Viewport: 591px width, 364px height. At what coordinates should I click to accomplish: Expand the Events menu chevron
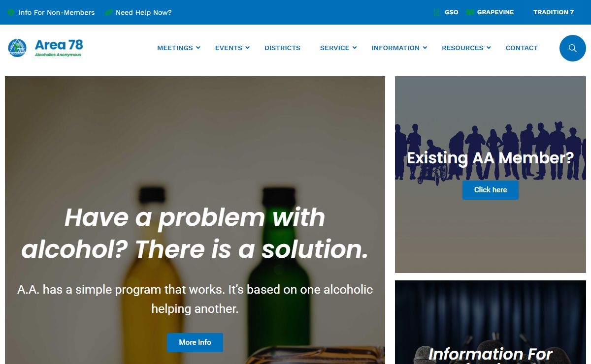(x=247, y=48)
